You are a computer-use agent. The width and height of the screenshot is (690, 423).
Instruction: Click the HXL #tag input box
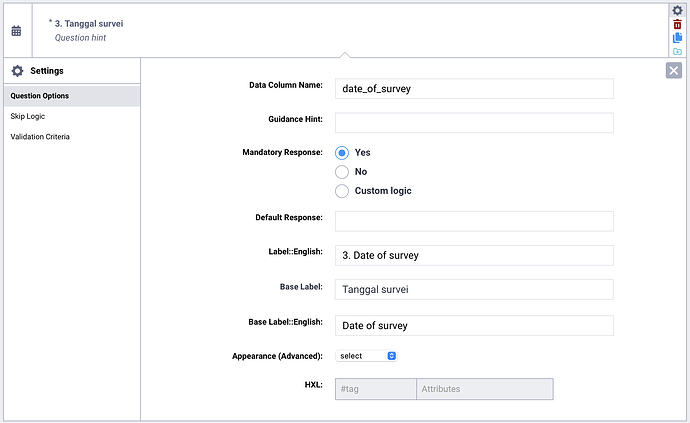(x=375, y=389)
